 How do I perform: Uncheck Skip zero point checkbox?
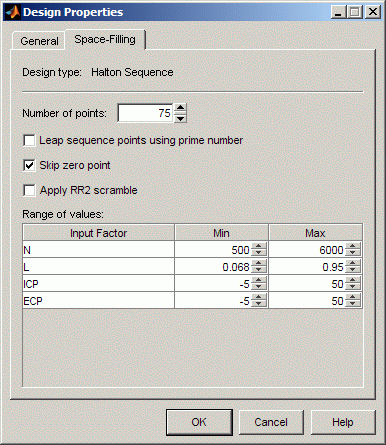[x=29, y=165]
